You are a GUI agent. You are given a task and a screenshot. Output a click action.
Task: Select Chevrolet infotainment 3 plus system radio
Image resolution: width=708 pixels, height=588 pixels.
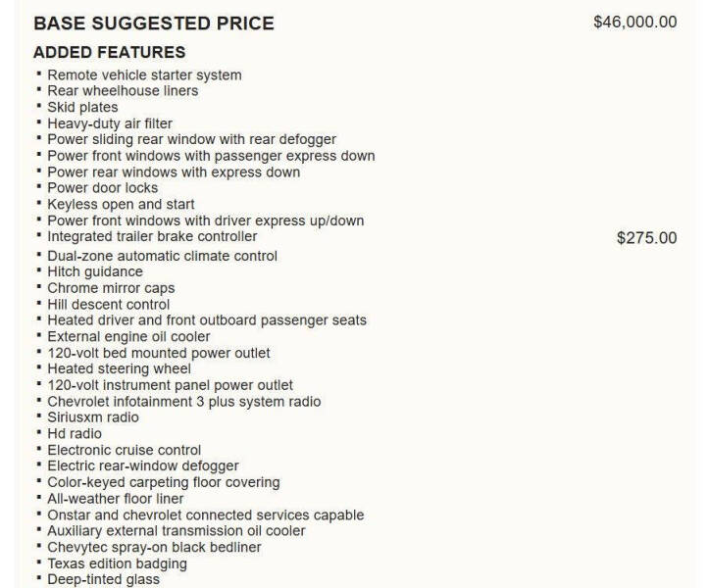coord(184,402)
